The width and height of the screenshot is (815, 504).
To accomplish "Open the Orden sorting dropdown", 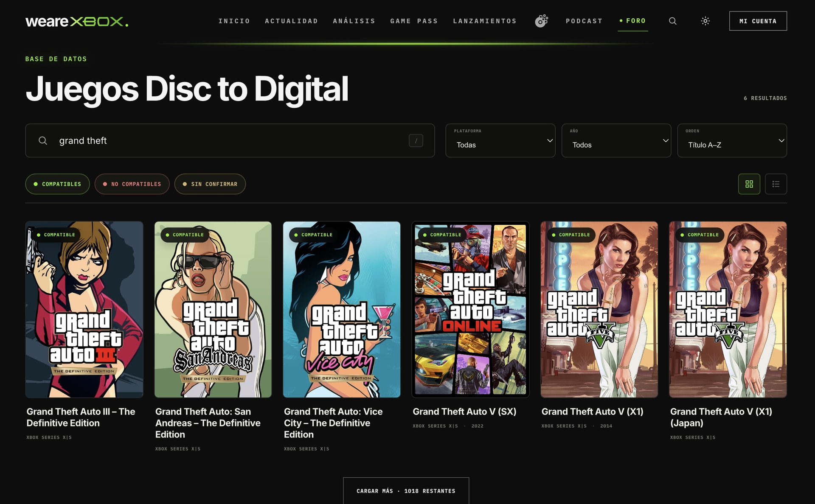I will 732,140.
